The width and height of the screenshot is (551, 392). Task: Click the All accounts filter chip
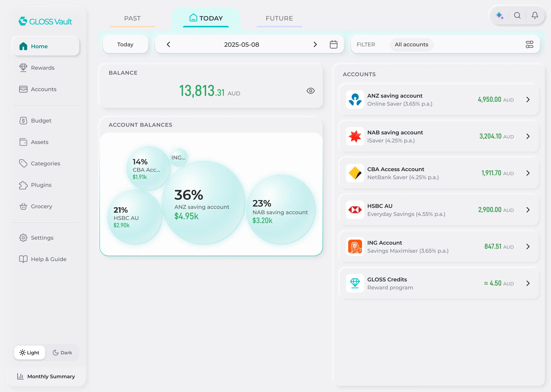tap(411, 44)
